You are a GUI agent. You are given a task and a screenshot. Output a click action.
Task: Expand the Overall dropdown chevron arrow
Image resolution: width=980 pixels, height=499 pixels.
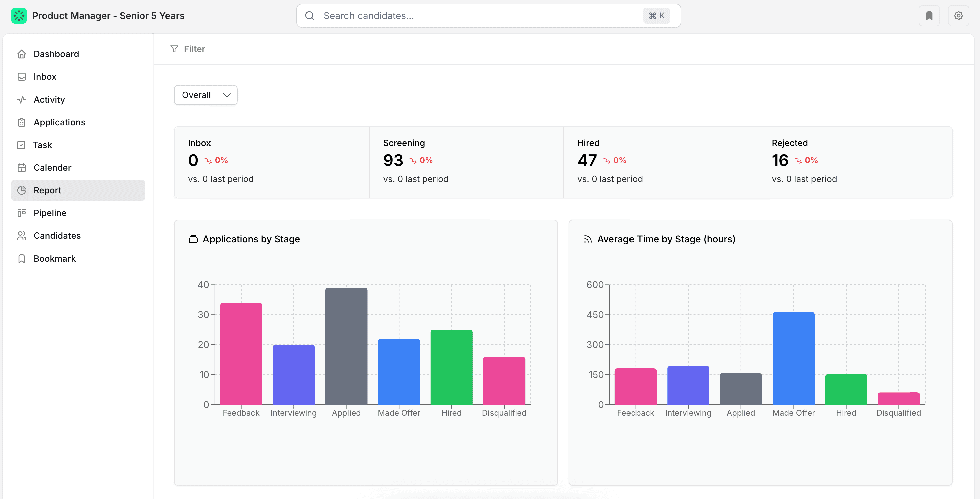click(x=227, y=95)
